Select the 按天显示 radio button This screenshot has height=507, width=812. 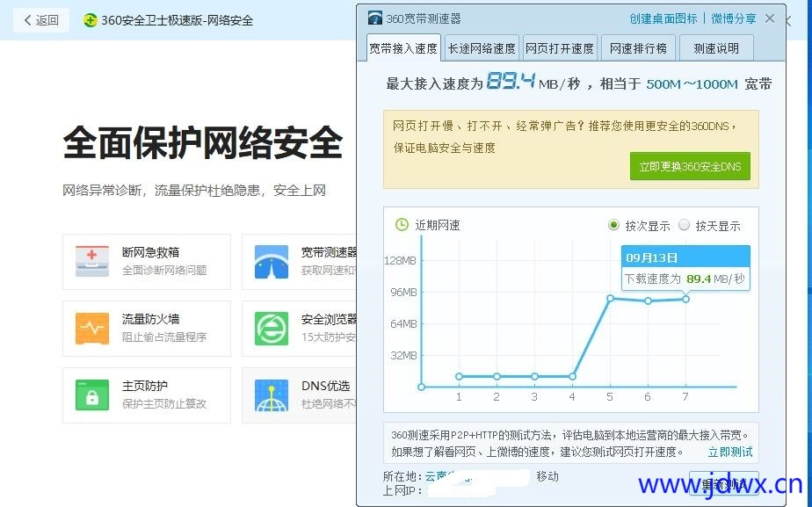[x=684, y=225]
